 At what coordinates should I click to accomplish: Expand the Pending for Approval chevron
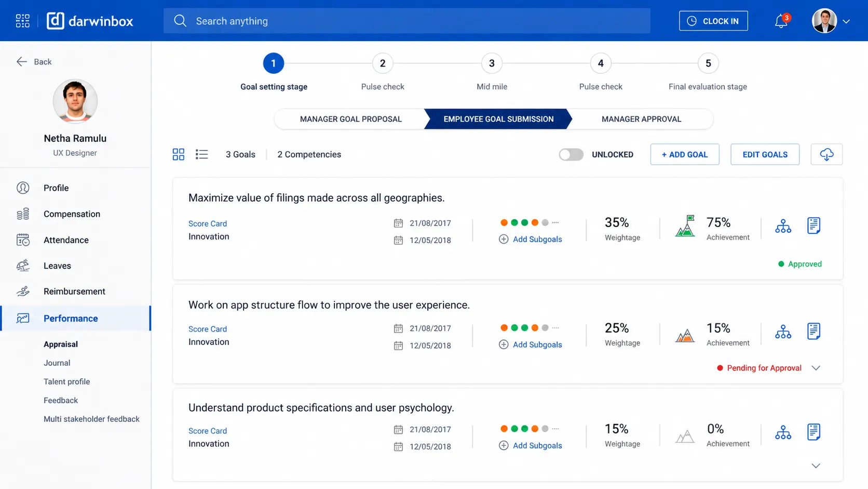tap(816, 368)
